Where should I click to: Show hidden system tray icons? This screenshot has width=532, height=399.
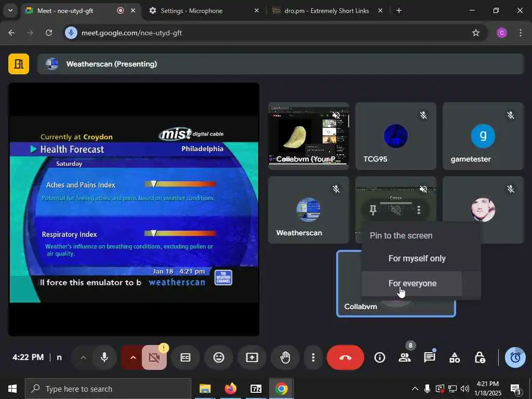pos(415,389)
